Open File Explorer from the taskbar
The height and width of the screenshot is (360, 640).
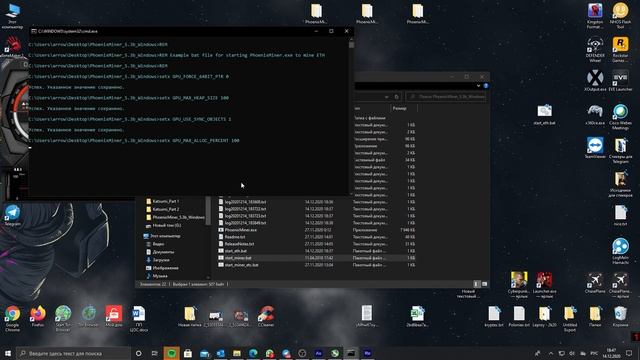click(x=237, y=353)
